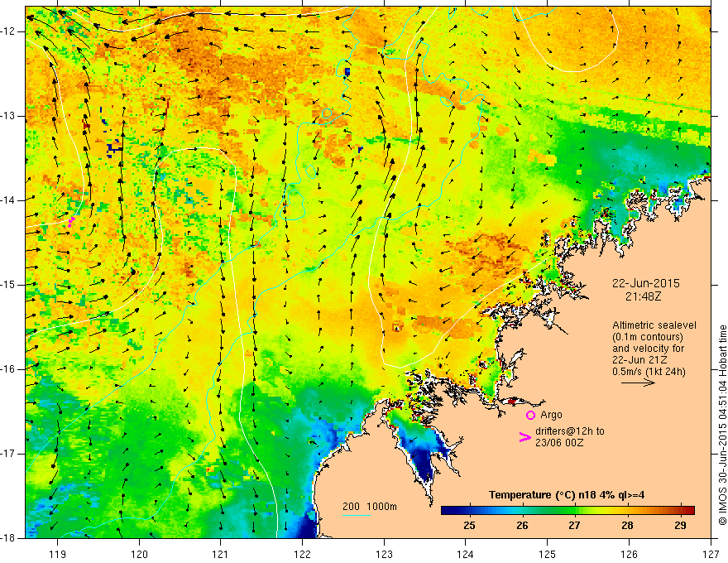Click the '(0.1m contours)' text
Viewport: 728px width, 563px height.
point(648,337)
